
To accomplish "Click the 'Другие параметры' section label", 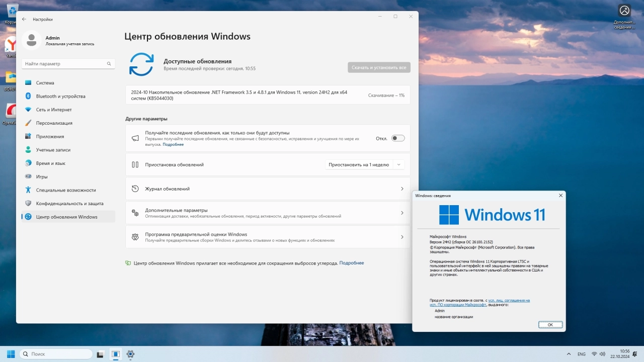I will 146,119.
